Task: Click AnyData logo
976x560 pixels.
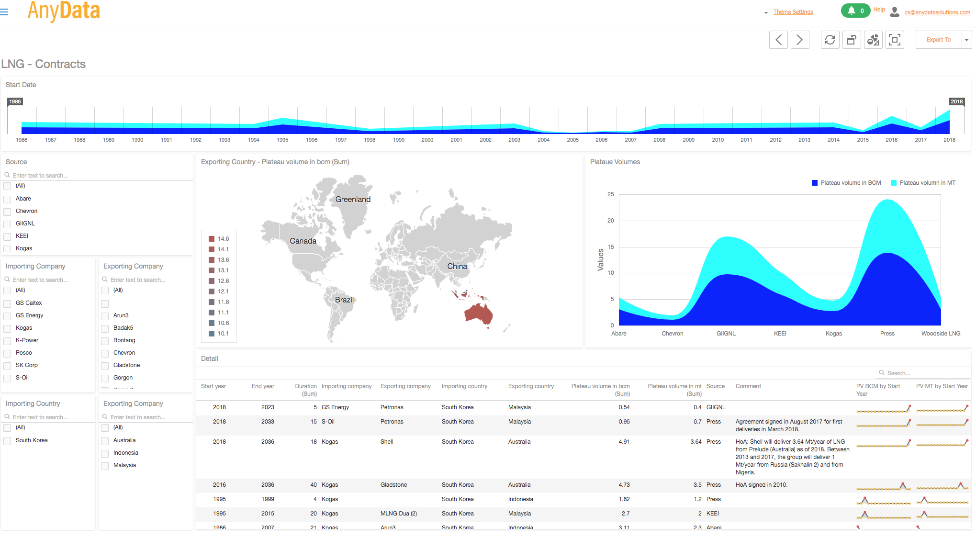Action: pos(64,11)
